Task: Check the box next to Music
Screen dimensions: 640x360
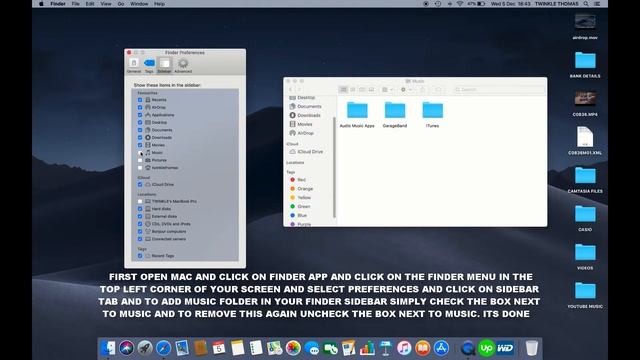Action: [x=140, y=153]
